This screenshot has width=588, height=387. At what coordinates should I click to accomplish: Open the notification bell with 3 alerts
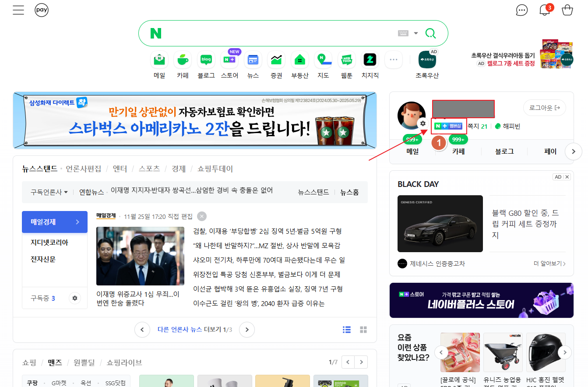coord(544,10)
